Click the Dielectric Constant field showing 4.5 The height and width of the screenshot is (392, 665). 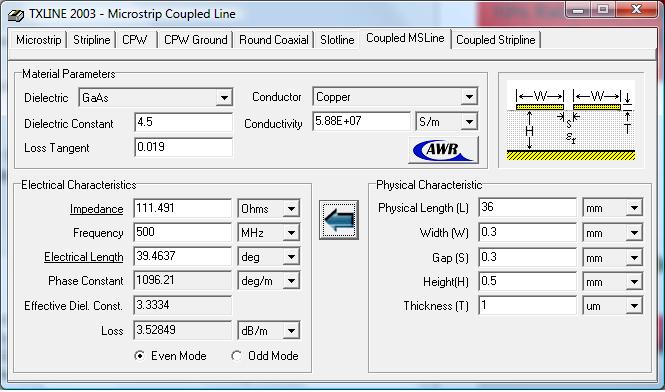pos(183,123)
